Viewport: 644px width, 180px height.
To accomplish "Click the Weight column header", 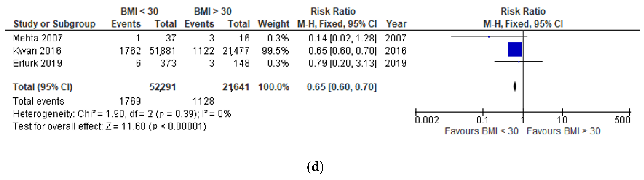I will pyautogui.click(x=273, y=24).
